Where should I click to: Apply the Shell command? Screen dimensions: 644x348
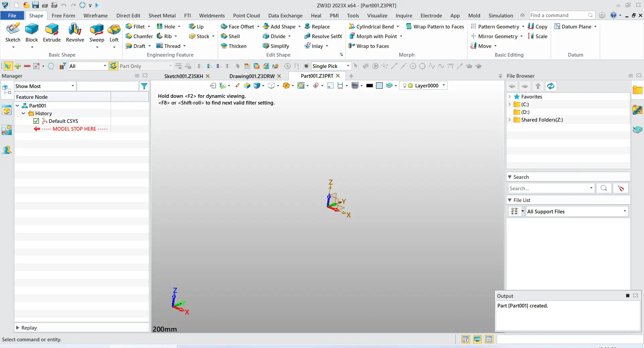[230, 36]
